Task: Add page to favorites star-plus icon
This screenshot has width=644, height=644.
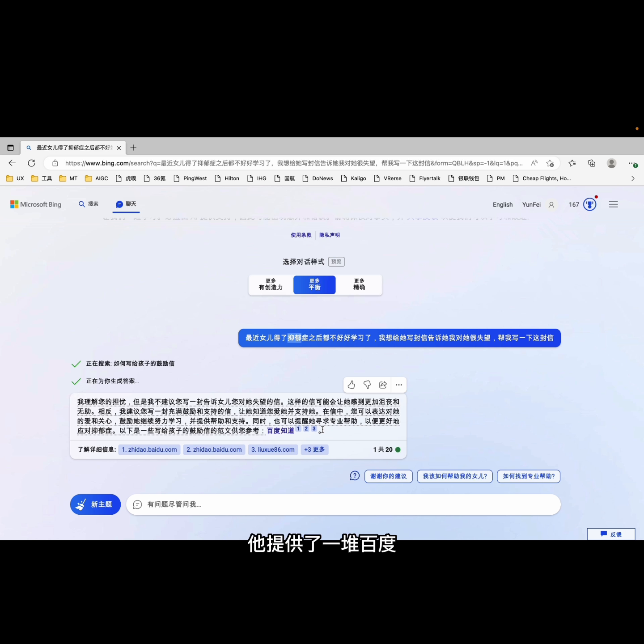Action: [550, 163]
